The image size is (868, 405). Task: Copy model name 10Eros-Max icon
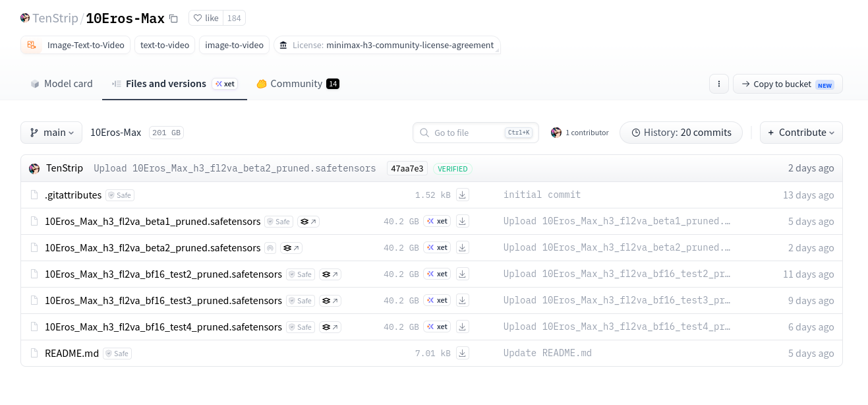pyautogui.click(x=173, y=18)
